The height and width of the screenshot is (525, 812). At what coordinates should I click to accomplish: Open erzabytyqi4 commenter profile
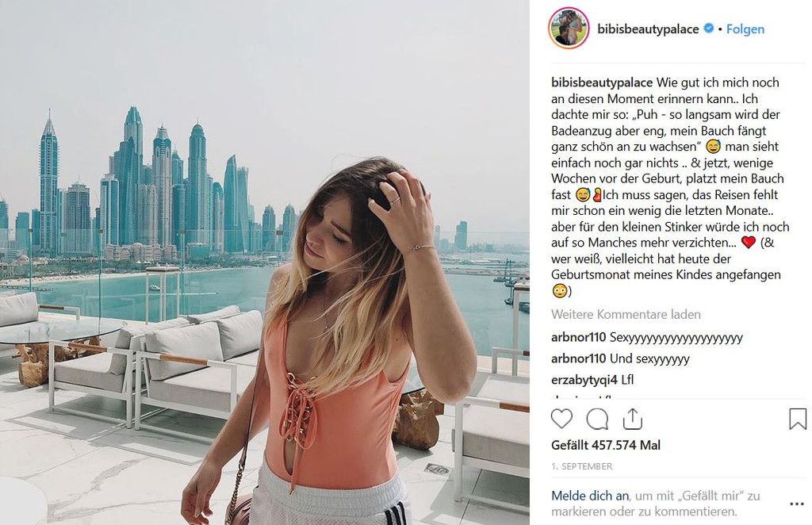(x=584, y=380)
